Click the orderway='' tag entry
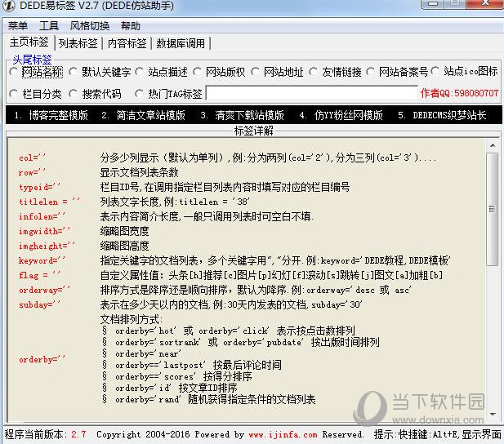Image resolution: width=504 pixels, height=444 pixels. (44, 290)
